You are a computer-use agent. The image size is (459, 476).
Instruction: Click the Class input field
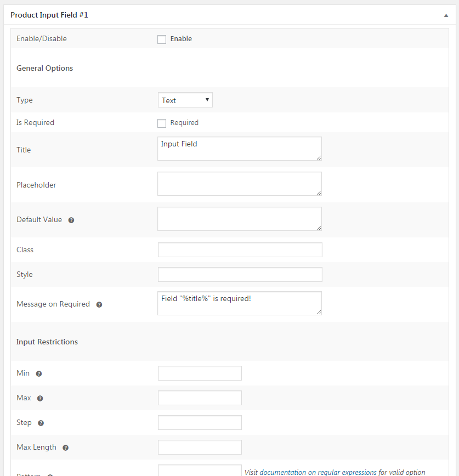240,250
